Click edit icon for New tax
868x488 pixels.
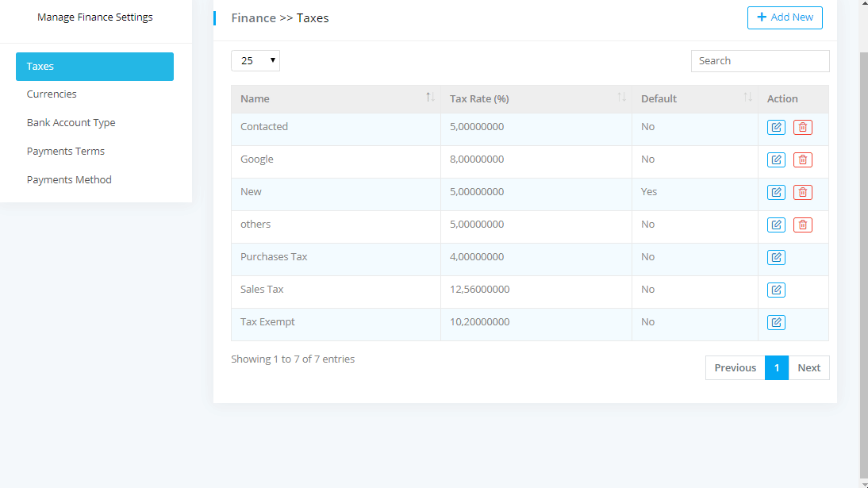coord(776,192)
